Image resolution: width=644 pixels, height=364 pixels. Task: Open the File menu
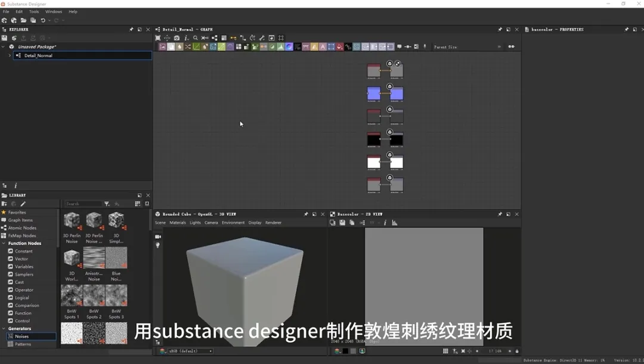(x=6, y=11)
